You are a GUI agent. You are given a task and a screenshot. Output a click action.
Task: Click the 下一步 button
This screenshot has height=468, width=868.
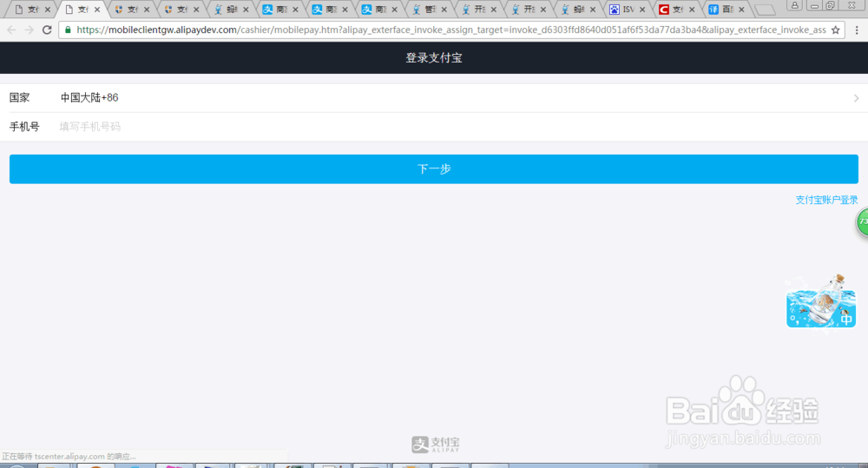click(x=434, y=169)
